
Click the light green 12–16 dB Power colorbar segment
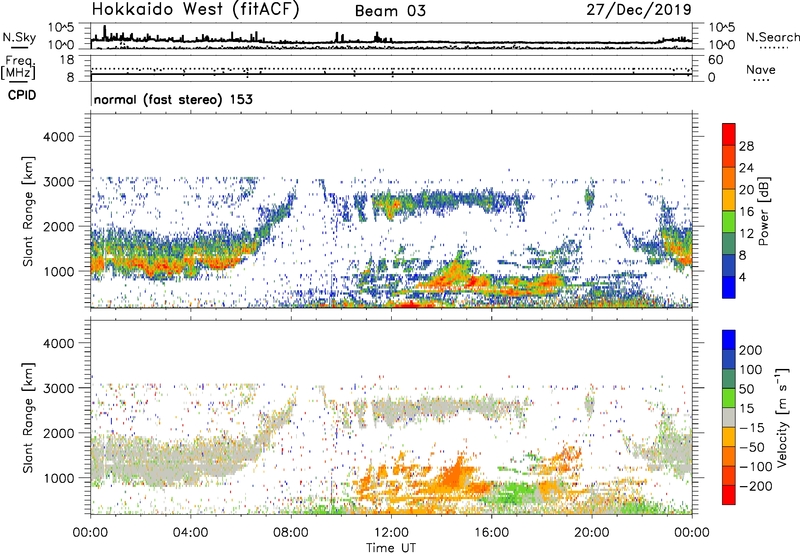point(729,222)
